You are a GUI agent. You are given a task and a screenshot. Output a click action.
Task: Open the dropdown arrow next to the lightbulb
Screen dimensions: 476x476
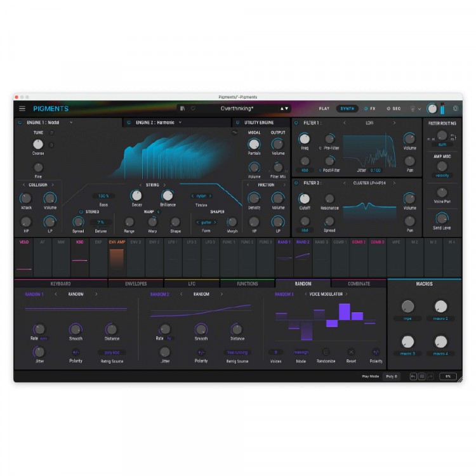(x=420, y=109)
